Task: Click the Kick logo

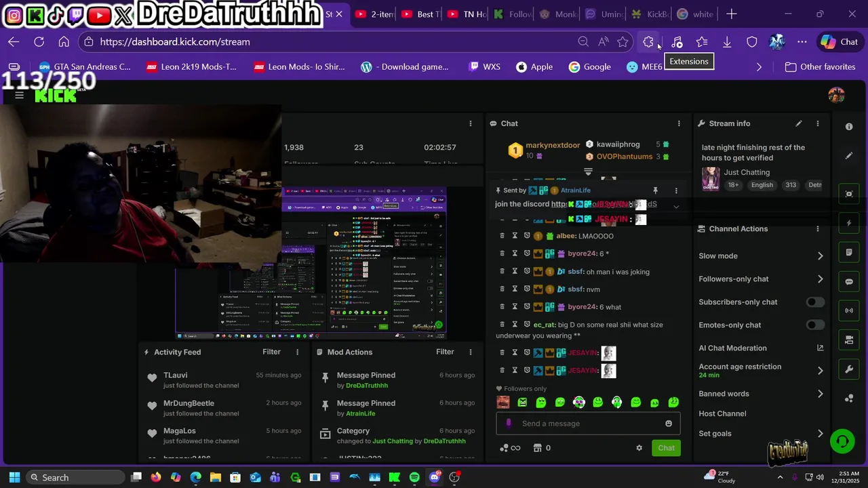Action: 56,96
